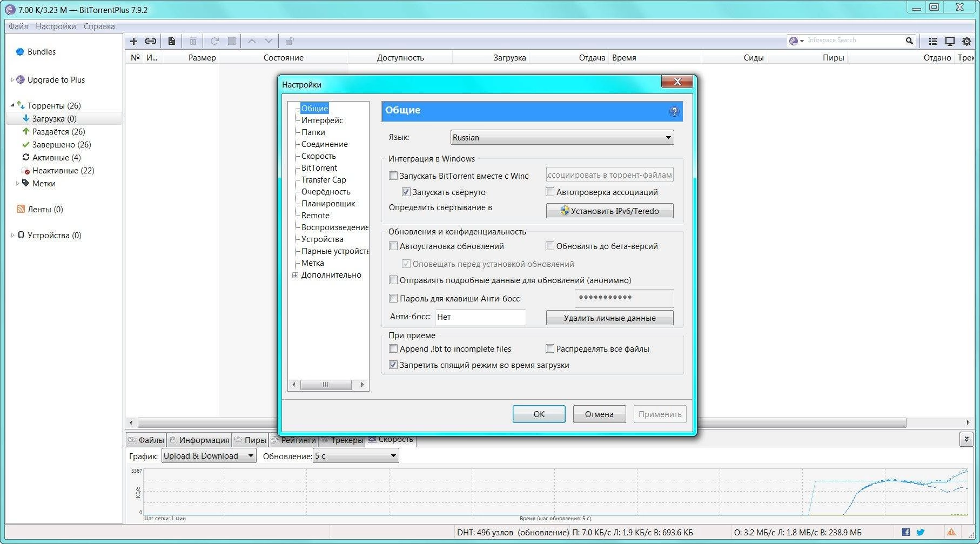Click the Установить IPv6/Teredo button

click(x=609, y=211)
